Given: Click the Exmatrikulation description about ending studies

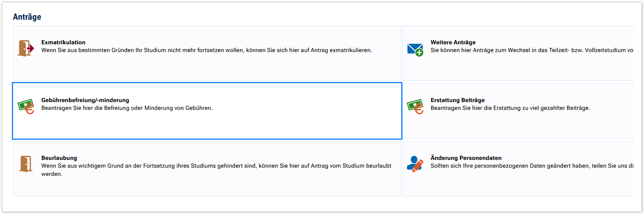Looking at the screenshot, I should (206, 50).
